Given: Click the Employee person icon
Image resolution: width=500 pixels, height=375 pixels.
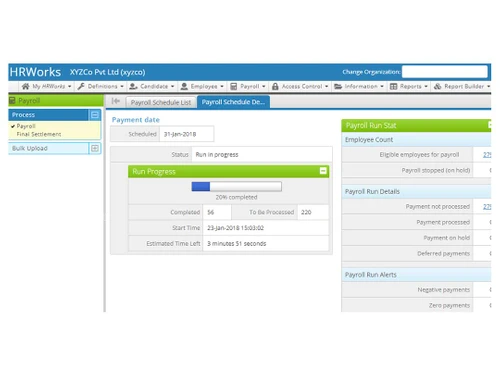Looking at the screenshot, I should pyautogui.click(x=184, y=86).
